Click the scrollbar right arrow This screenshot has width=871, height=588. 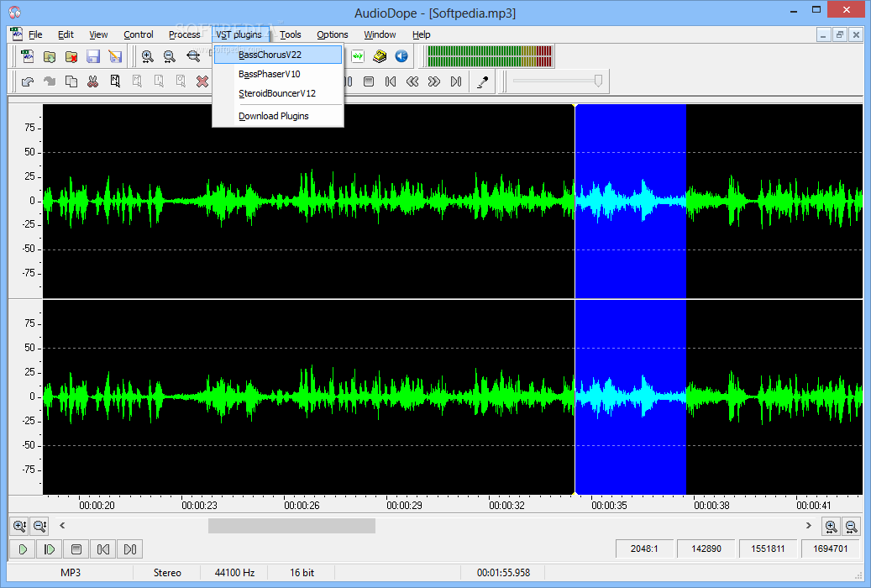coord(808,525)
